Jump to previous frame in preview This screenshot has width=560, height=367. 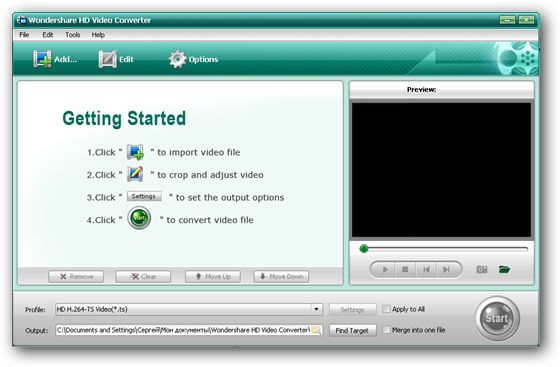click(426, 270)
